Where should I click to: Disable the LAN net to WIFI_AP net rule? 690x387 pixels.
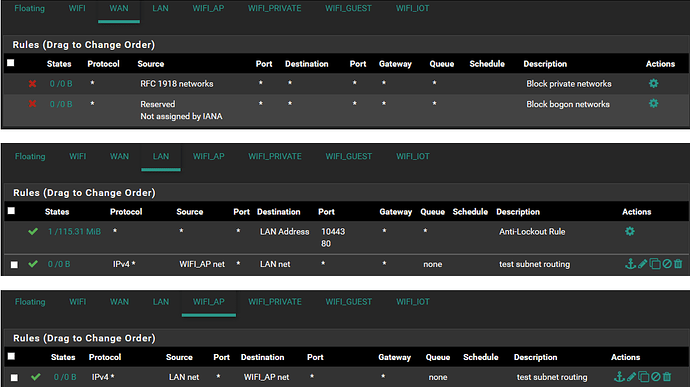(x=656, y=376)
